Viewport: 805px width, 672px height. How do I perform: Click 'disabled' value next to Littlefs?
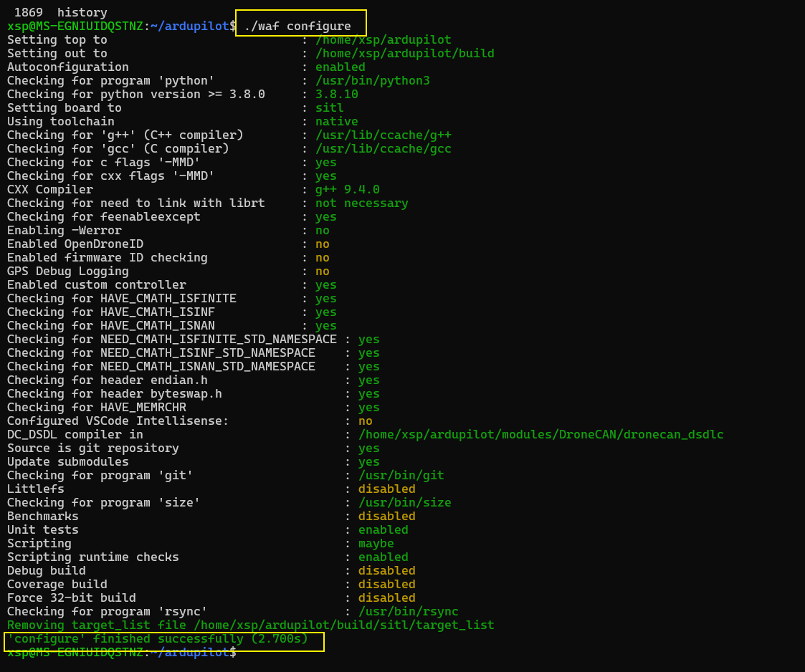(386, 489)
